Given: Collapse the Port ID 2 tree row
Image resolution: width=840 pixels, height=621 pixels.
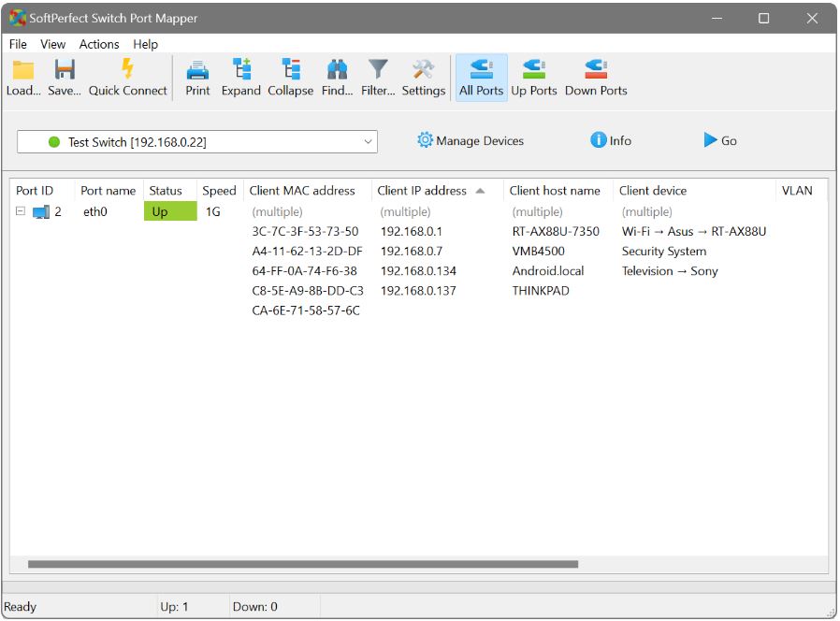Looking at the screenshot, I should point(21,212).
